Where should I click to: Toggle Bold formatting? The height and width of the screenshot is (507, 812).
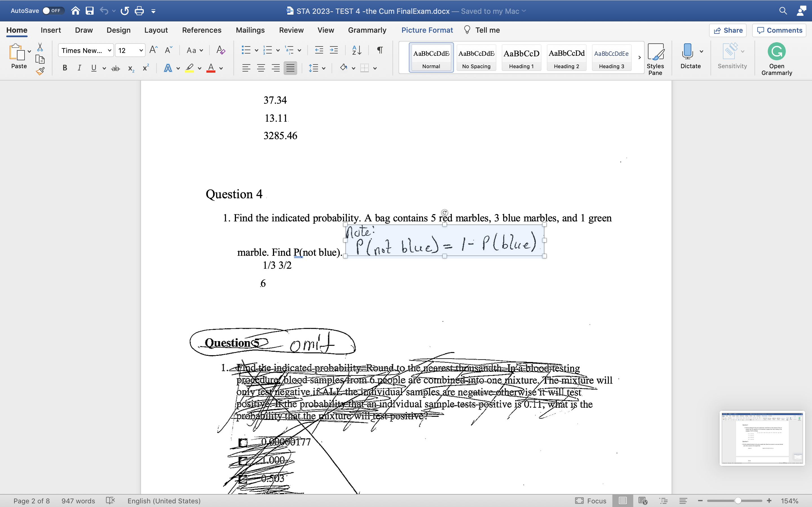(65, 68)
